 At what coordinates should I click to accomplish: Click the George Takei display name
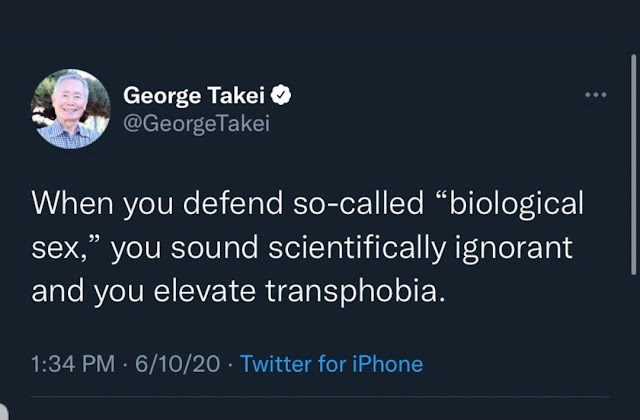(x=196, y=96)
